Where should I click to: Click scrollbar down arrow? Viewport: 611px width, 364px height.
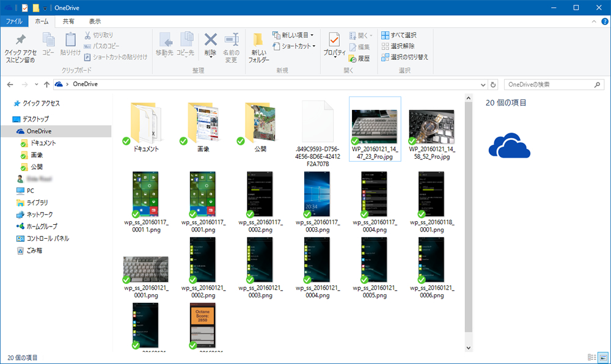coord(469,348)
